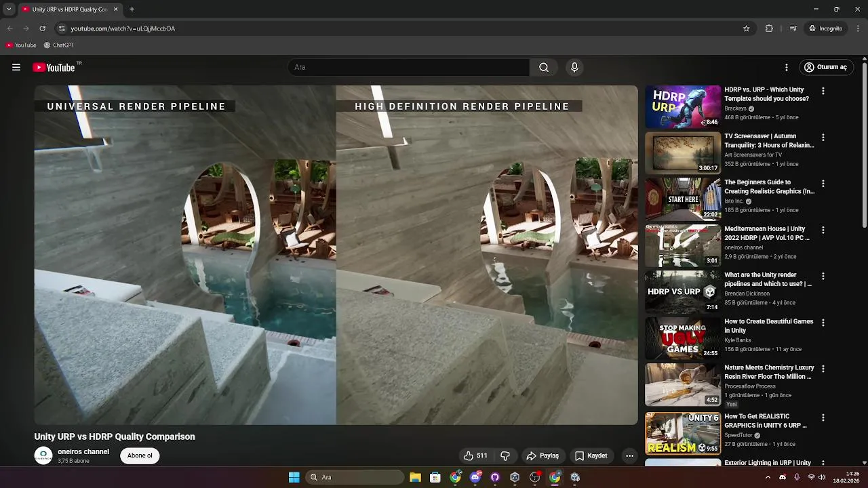868x488 pixels.
Task: Open menu for HDRP vs. URP video
Action: (x=823, y=91)
